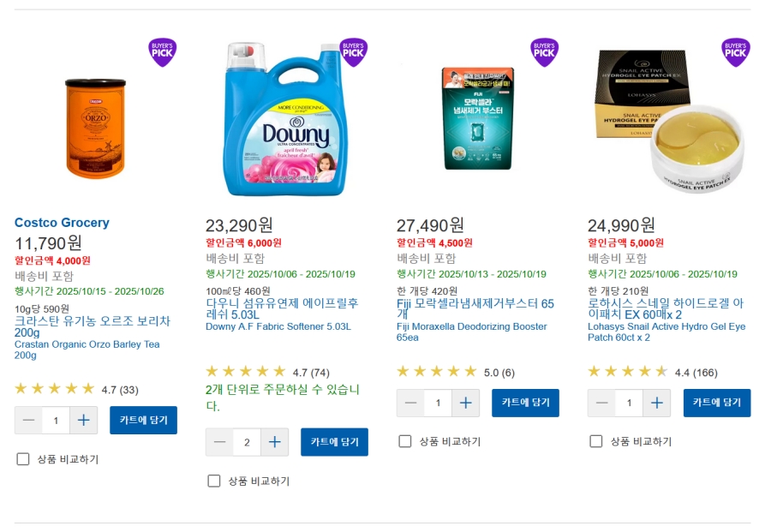
Task: Check compare box for Downy Fabric Softener
Action: coord(214,481)
